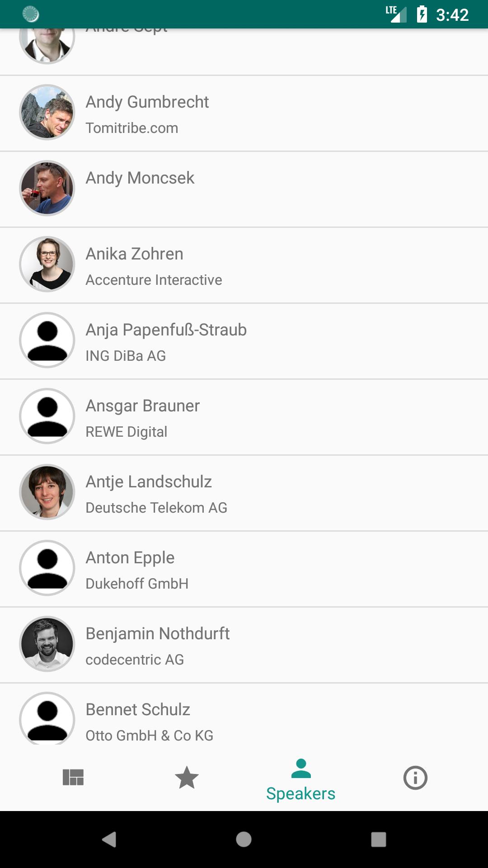Select speaker name Andy Gumbrecht
This screenshot has height=868, width=488.
click(x=147, y=102)
